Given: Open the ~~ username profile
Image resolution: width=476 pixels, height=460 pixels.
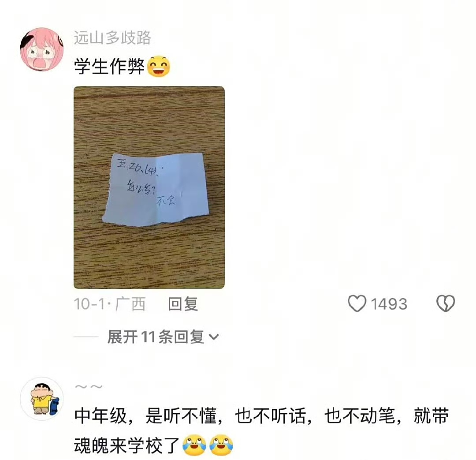Looking at the screenshot, I should click(x=89, y=387).
